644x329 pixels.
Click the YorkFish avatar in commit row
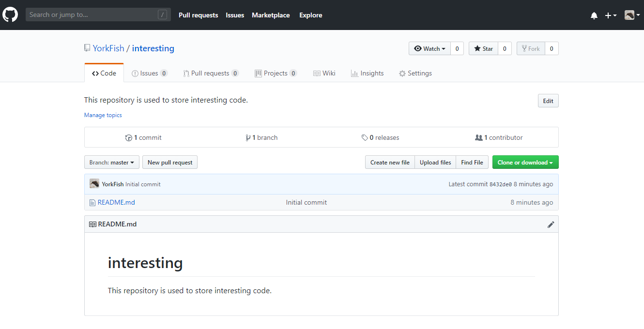[x=94, y=184]
